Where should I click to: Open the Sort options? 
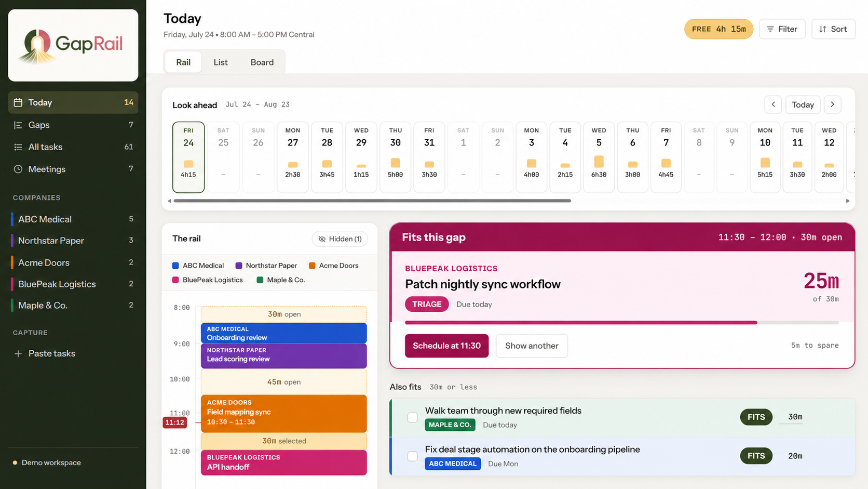pyautogui.click(x=833, y=29)
